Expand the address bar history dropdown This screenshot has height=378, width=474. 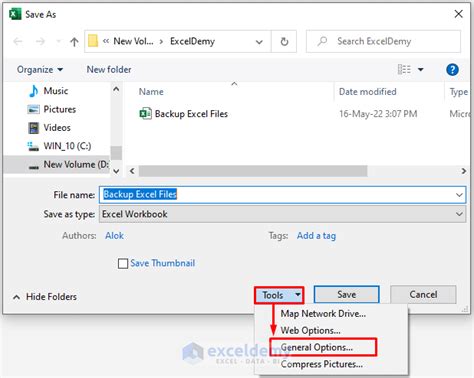pos(259,42)
